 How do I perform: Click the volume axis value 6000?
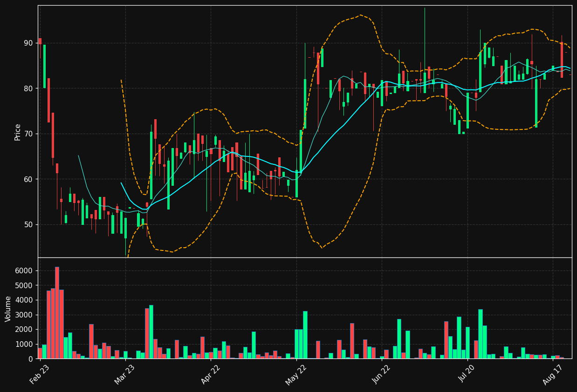[x=24, y=271]
